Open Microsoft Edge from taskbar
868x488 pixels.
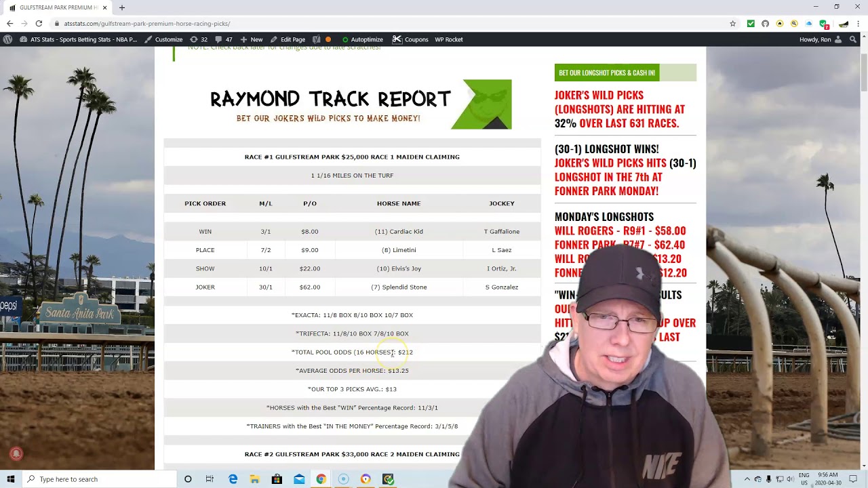tap(233, 479)
